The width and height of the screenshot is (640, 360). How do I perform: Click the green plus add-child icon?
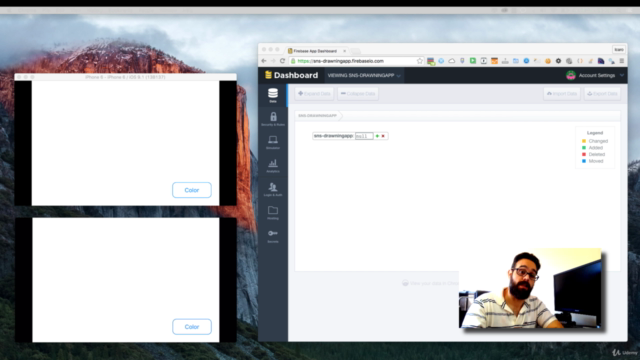(377, 136)
